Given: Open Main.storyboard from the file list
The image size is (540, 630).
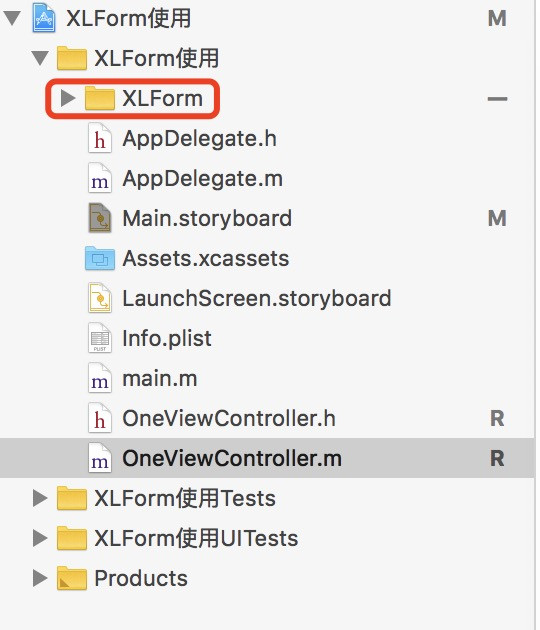Looking at the screenshot, I should point(207,218).
